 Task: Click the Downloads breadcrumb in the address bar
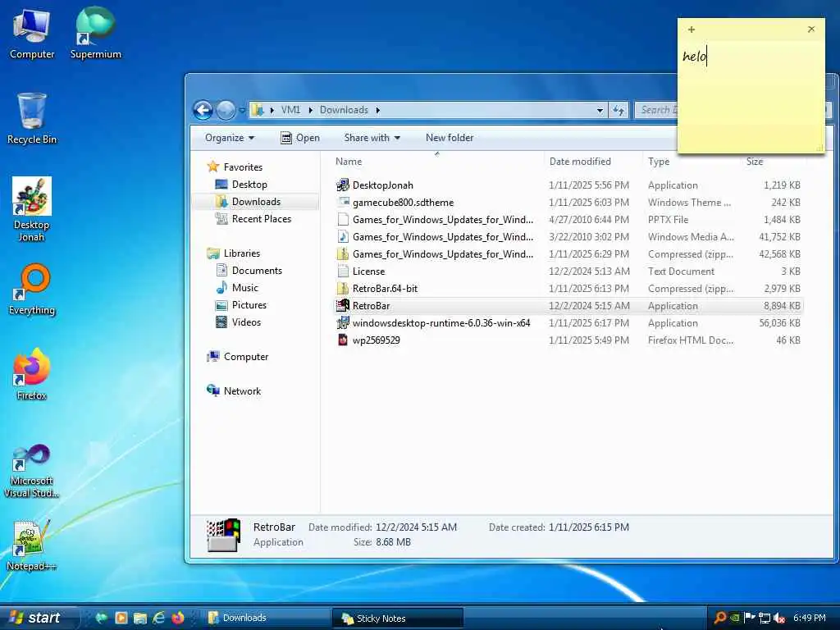pyautogui.click(x=344, y=110)
